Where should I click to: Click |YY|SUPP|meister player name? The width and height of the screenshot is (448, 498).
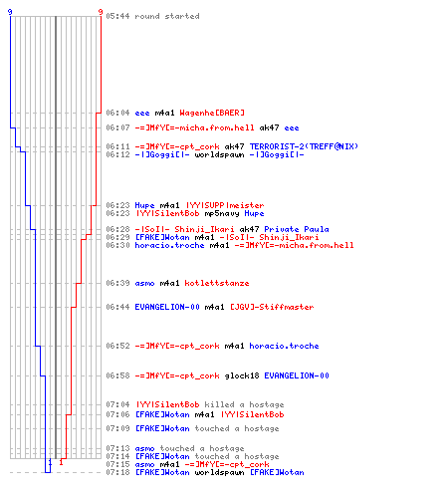pyautogui.click(x=225, y=205)
